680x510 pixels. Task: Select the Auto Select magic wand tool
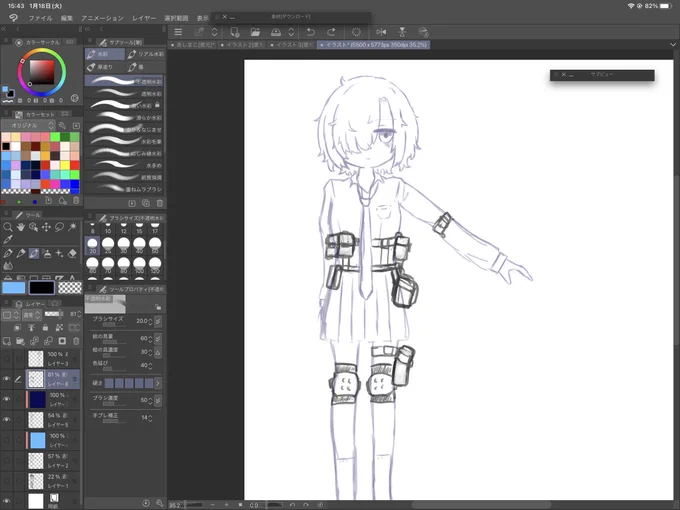coord(72,227)
